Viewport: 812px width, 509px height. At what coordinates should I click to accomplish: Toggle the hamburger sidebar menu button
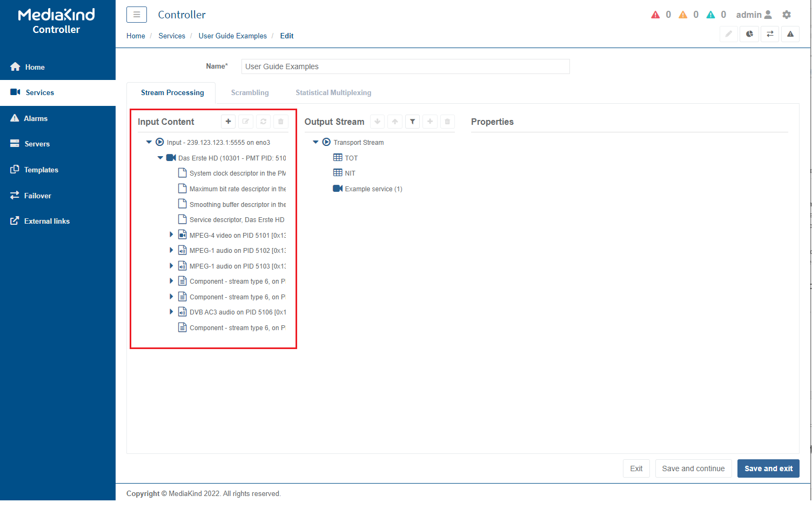click(x=137, y=15)
